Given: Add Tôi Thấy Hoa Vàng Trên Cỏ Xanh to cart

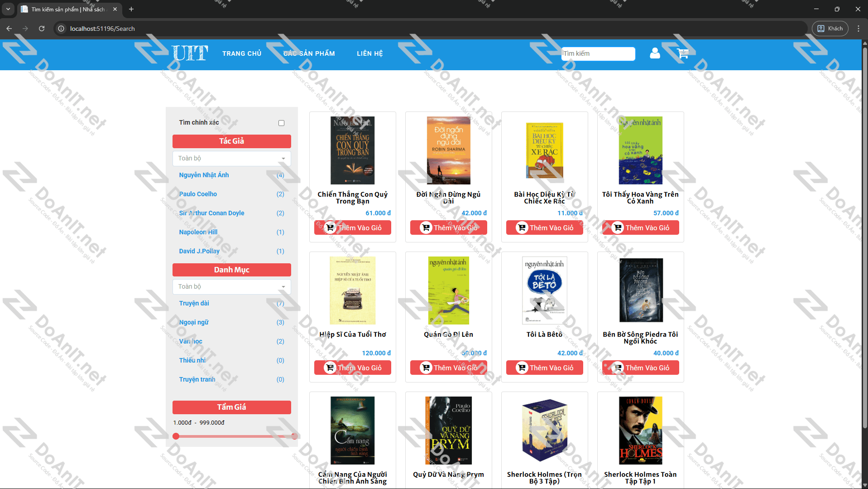Looking at the screenshot, I should coord(641,228).
